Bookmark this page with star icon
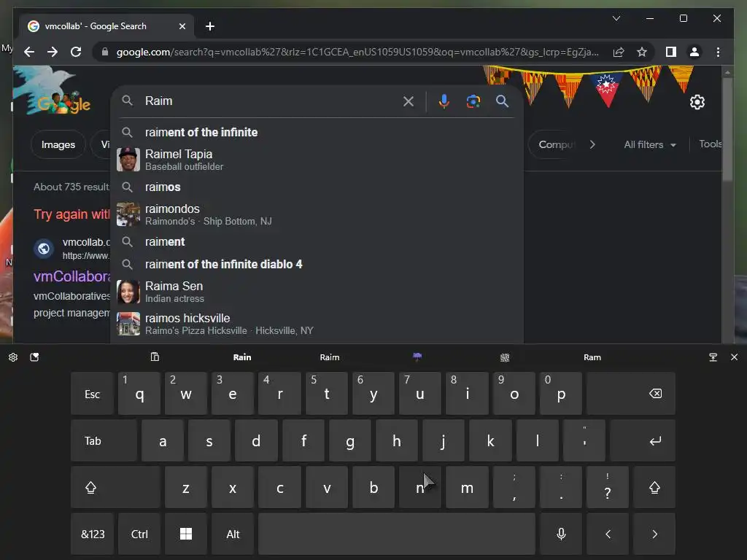Screen dimensions: 747x560 (642, 52)
